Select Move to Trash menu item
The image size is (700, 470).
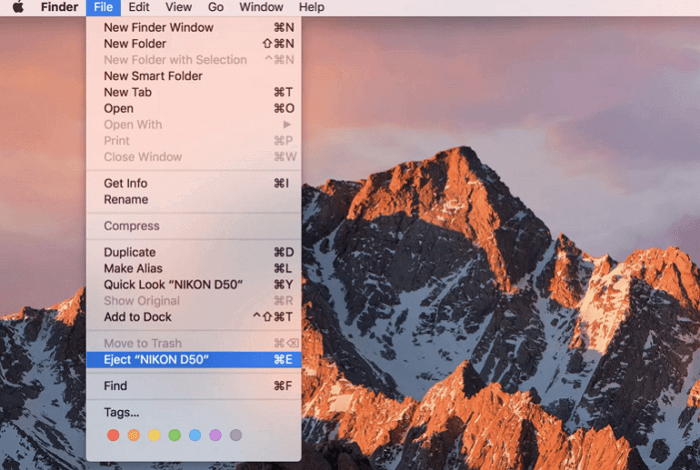(194, 343)
